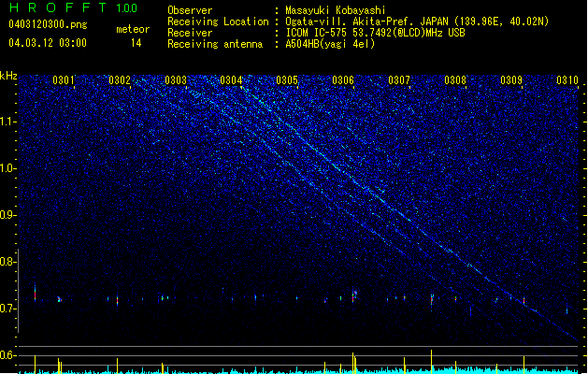Click the ICOM IC-575 receiver details
The image size is (588, 374).
pyautogui.click(x=375, y=33)
